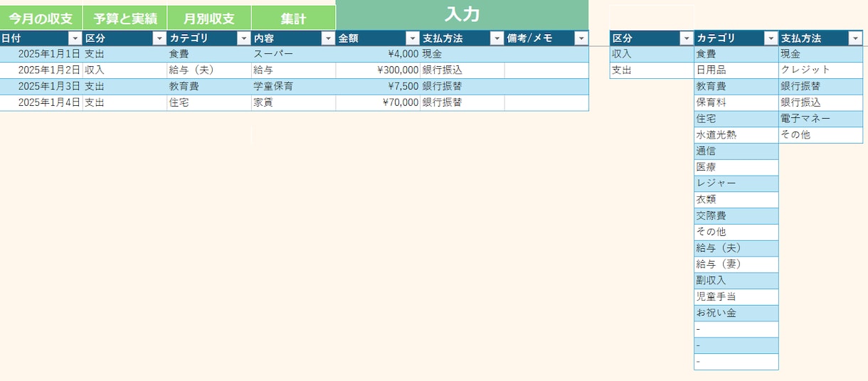Open the 区分 filter in the input table

tap(159, 38)
